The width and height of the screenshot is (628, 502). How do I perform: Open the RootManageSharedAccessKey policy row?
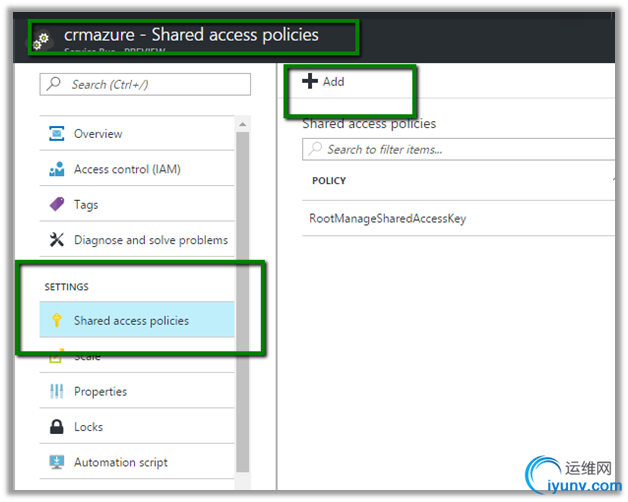tap(459, 218)
